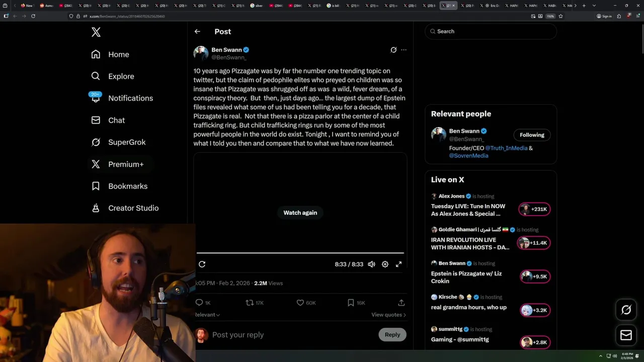Viewport: 644px width, 362px height.
Task: Reload the browser page
Action: [x=33, y=16]
